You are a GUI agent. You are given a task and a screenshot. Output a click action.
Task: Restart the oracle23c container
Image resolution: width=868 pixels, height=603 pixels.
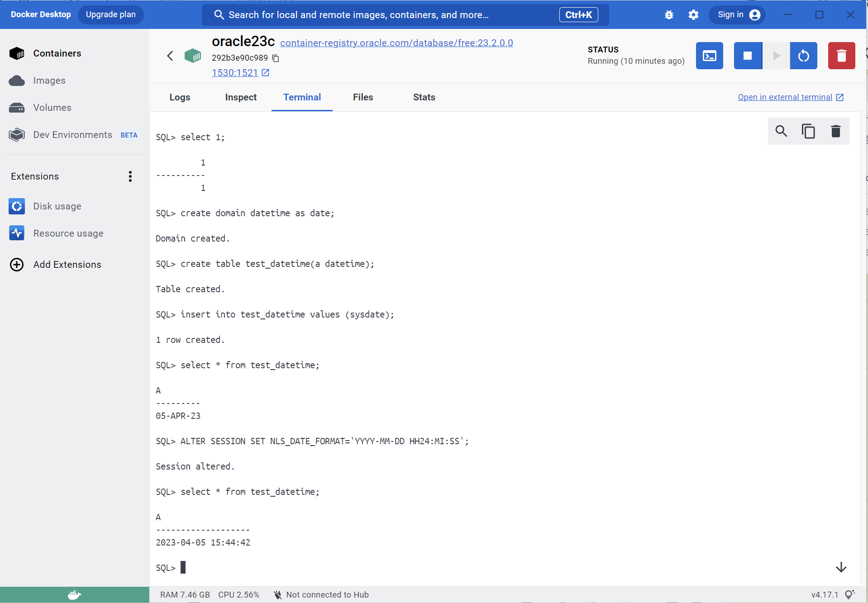[804, 56]
